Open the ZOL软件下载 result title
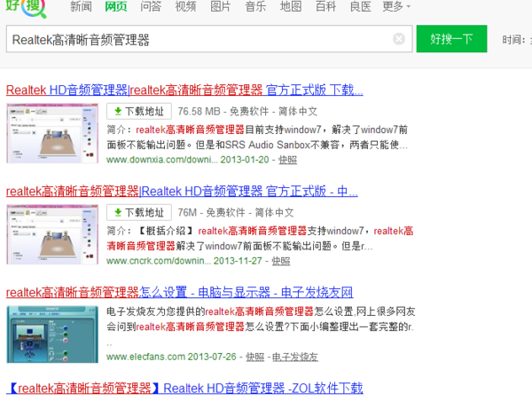 tap(184, 388)
